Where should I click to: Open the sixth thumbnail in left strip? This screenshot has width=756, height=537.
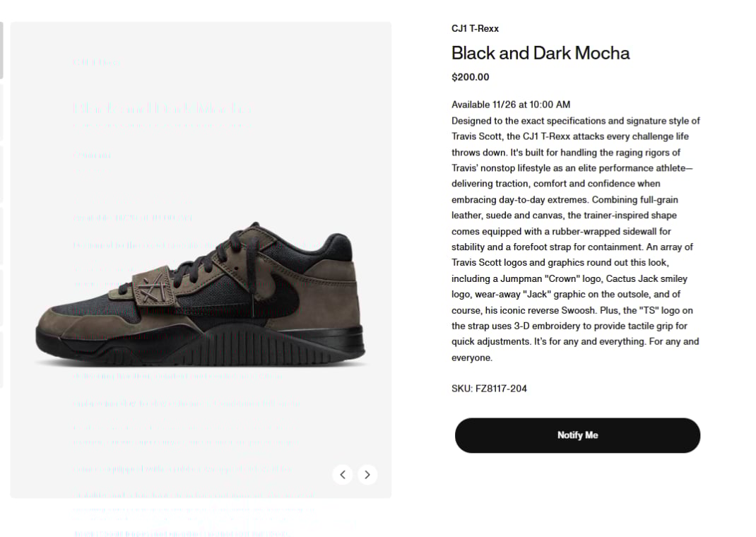(x=1, y=360)
